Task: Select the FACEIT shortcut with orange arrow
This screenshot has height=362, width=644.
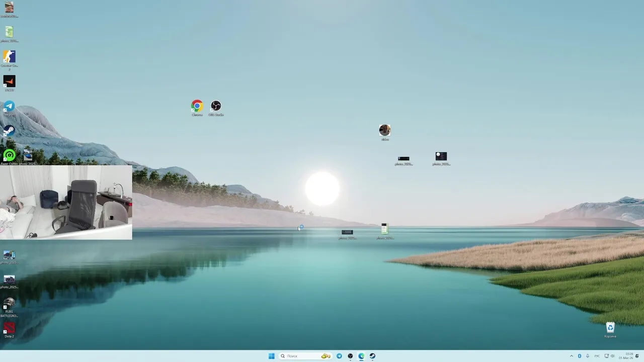Action: point(9,83)
